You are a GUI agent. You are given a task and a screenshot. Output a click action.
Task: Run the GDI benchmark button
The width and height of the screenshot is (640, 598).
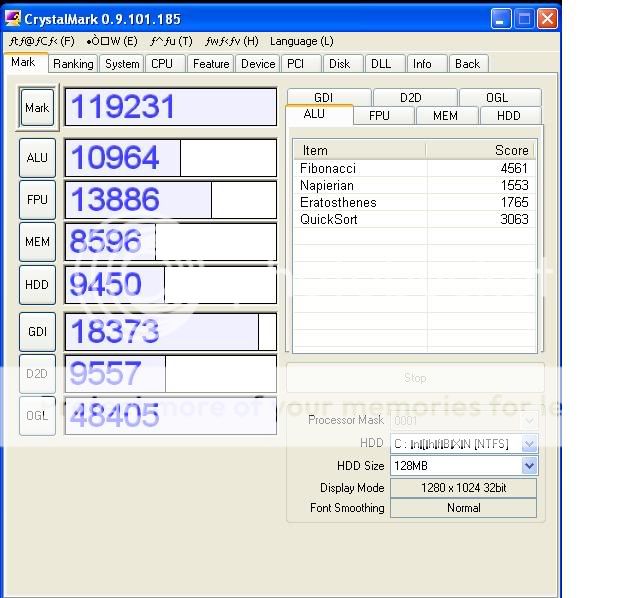click(x=37, y=331)
